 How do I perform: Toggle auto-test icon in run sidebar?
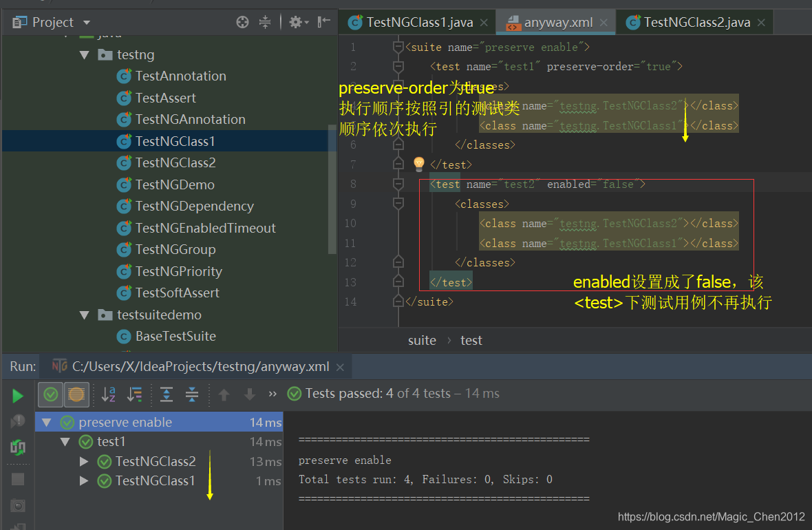(x=17, y=447)
